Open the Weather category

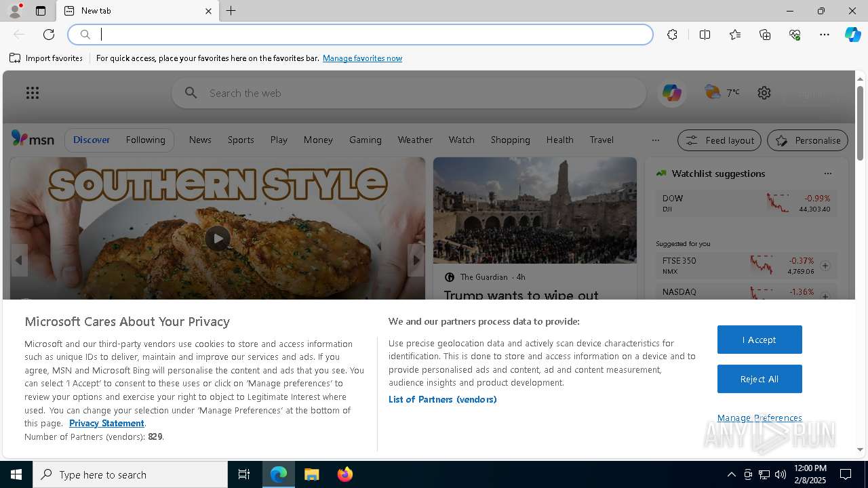point(415,140)
